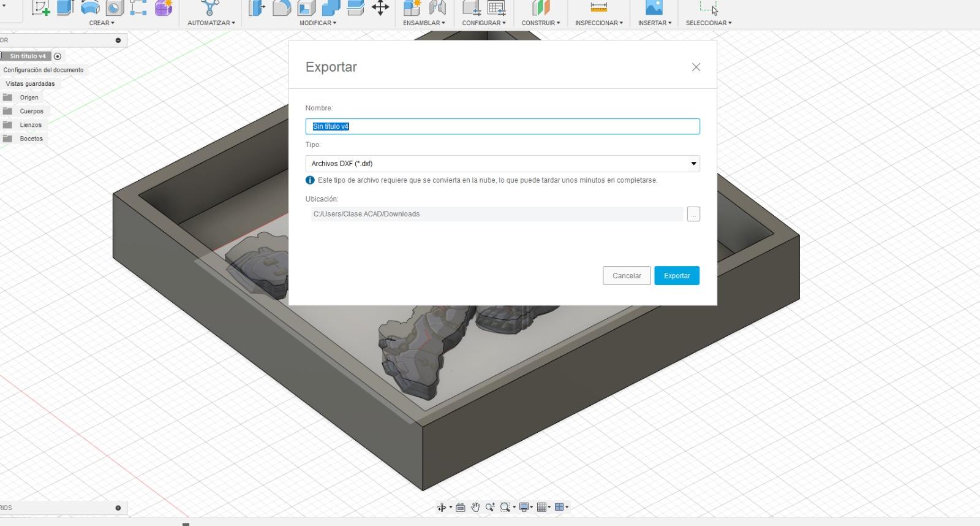Click the Zoom Window icon
980x526 pixels.
pyautogui.click(x=505, y=507)
